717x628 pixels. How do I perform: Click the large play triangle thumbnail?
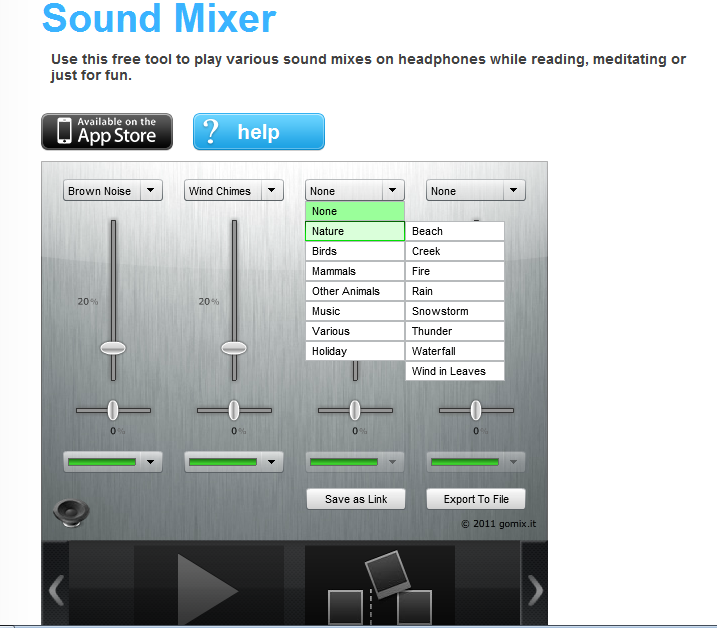click(209, 585)
